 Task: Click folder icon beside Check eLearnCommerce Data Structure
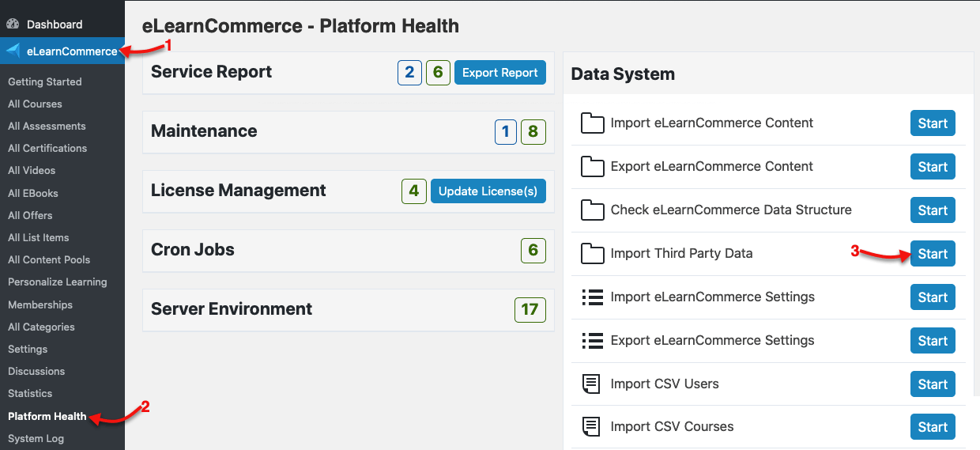[593, 210]
